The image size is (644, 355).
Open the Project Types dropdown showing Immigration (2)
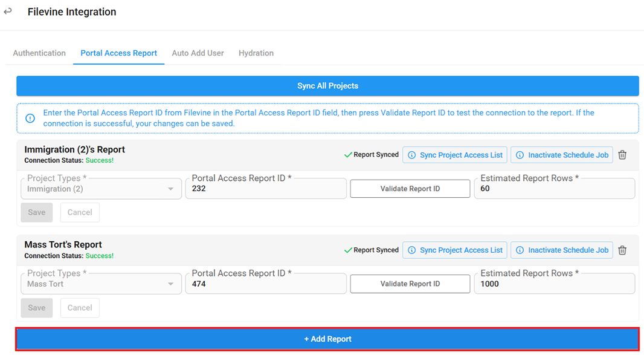pos(101,189)
